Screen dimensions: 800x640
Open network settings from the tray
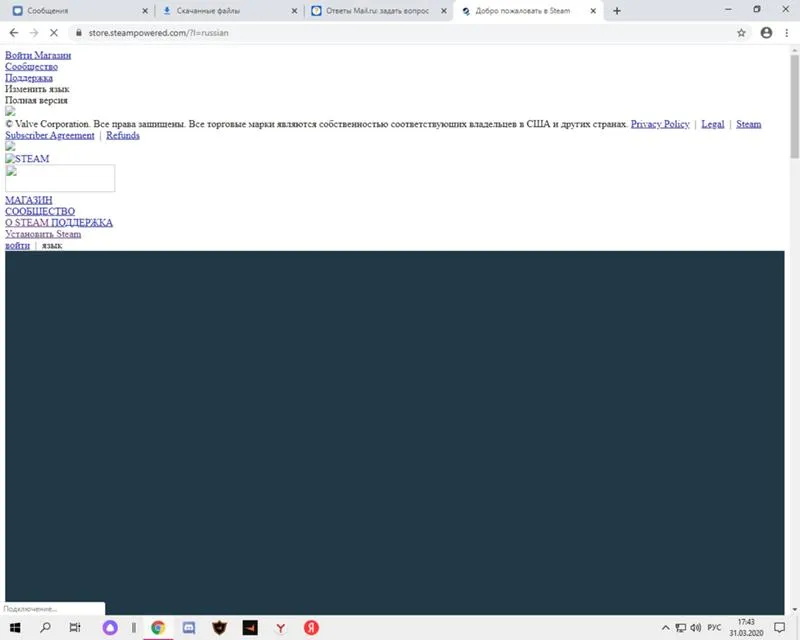[x=681, y=628]
